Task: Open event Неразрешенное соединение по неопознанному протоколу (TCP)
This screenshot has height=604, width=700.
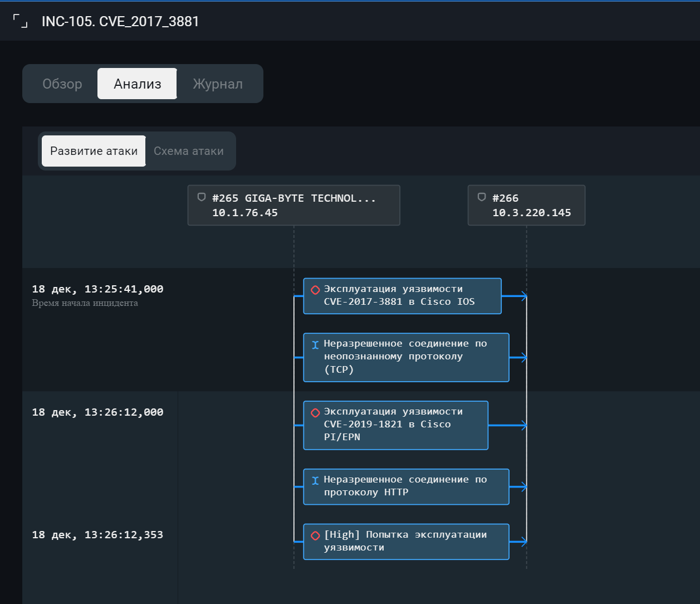Action: click(x=406, y=357)
